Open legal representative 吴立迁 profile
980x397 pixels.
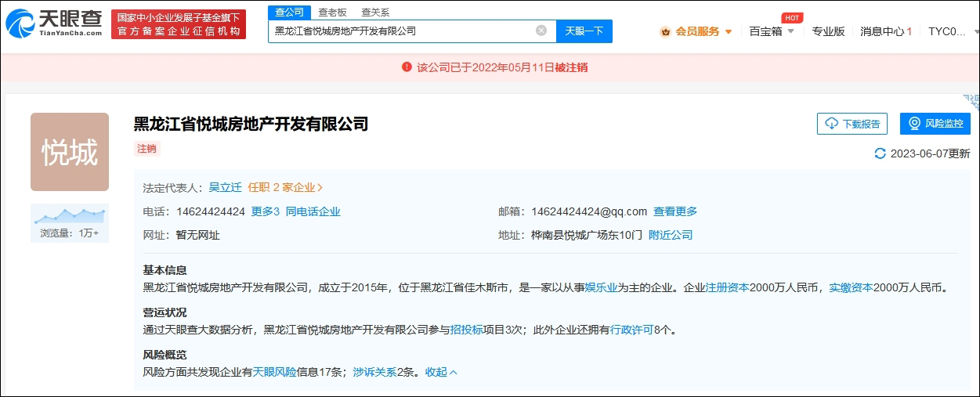tap(225, 187)
